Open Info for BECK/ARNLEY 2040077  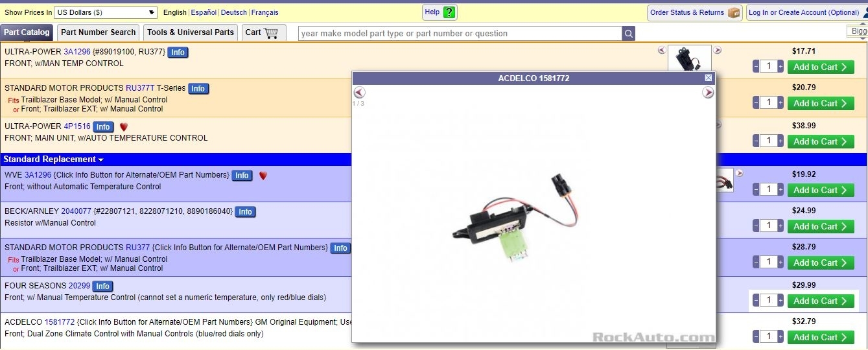coord(245,212)
